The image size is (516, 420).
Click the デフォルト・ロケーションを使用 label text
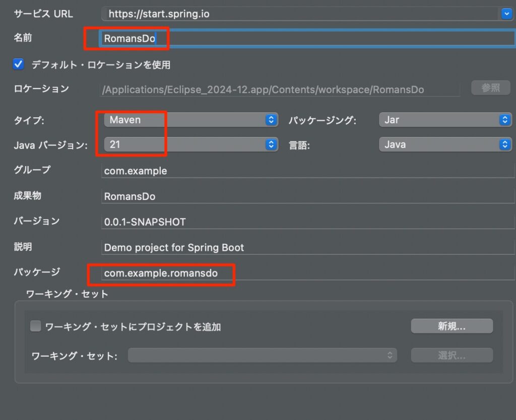coord(101,65)
